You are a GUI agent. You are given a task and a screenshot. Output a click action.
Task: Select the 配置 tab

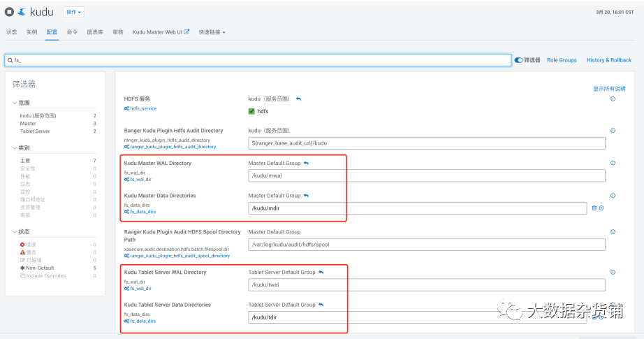click(x=52, y=32)
